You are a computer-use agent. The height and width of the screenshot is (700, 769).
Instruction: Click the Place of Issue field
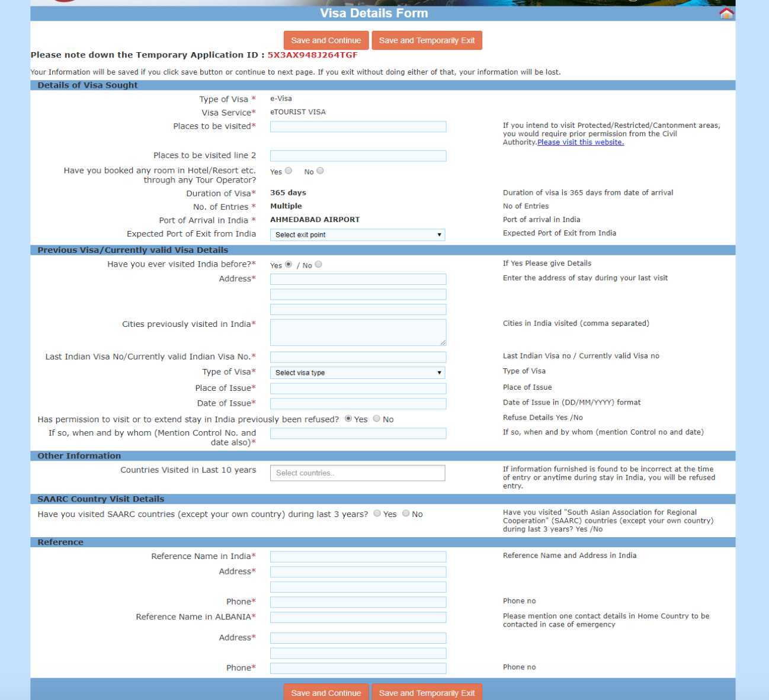[357, 388]
